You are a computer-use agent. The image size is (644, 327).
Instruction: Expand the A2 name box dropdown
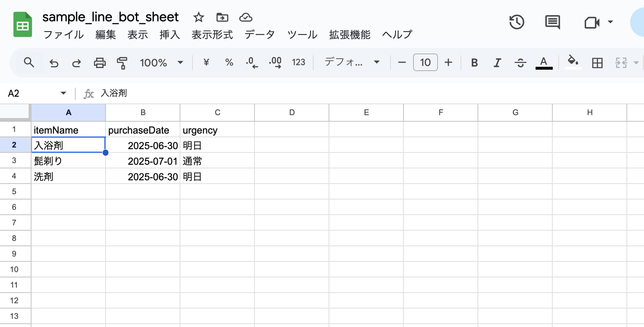[x=63, y=93]
